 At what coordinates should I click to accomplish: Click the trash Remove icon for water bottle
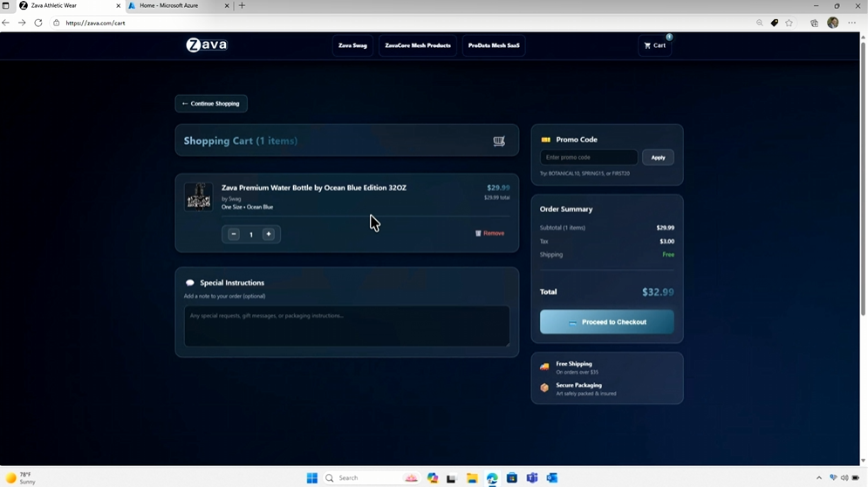coord(478,233)
